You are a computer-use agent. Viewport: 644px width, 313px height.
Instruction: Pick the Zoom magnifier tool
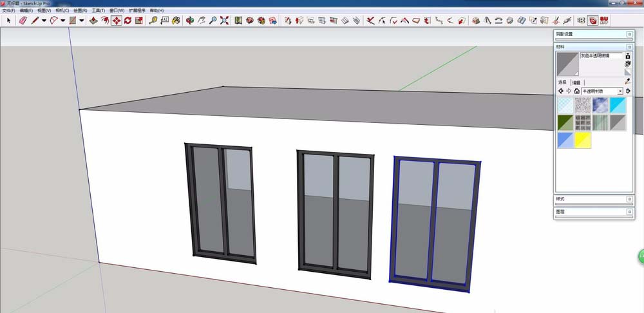click(213, 20)
